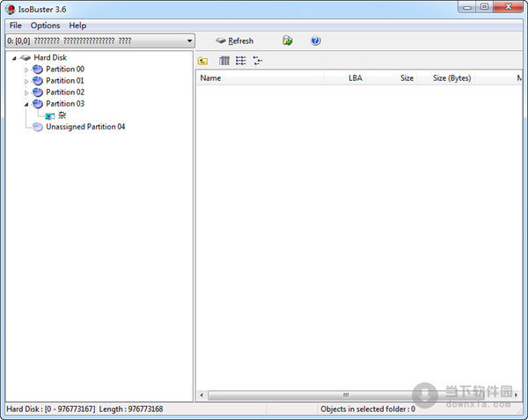Viewport: 528px width, 420px height.
Task: Click the horizontal scrollbar left arrow
Action: 202,395
